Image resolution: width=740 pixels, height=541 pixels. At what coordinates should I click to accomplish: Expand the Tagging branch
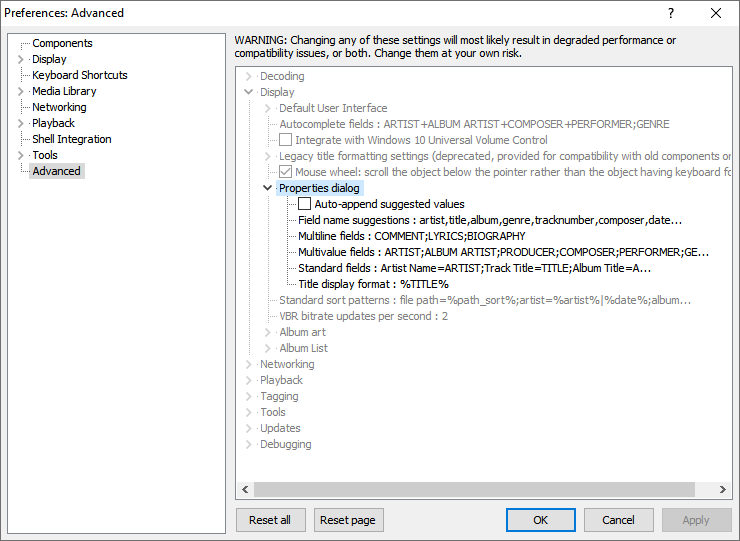(x=248, y=397)
